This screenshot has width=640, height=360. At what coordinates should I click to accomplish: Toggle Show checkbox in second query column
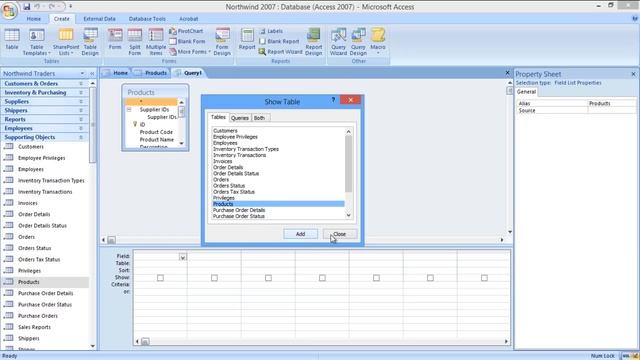coord(214,278)
